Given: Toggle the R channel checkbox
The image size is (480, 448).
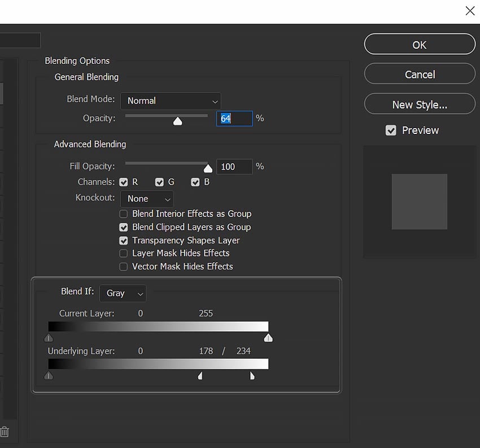Looking at the screenshot, I should tap(124, 182).
